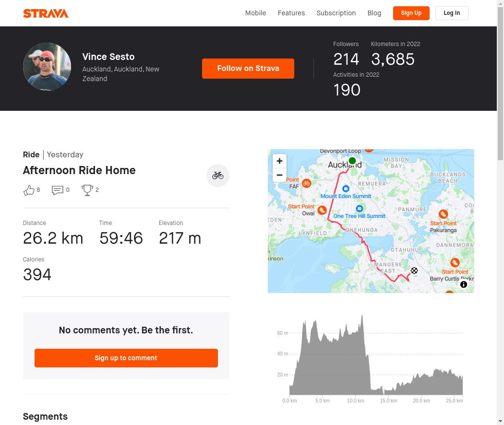
Task: Click the 59:46 time value
Action: [121, 238]
